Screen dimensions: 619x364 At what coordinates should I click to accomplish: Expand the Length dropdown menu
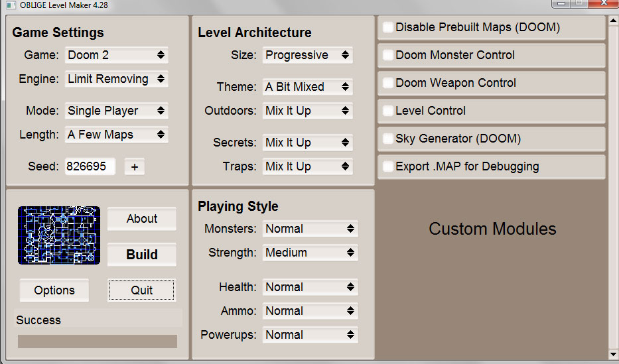point(117,135)
